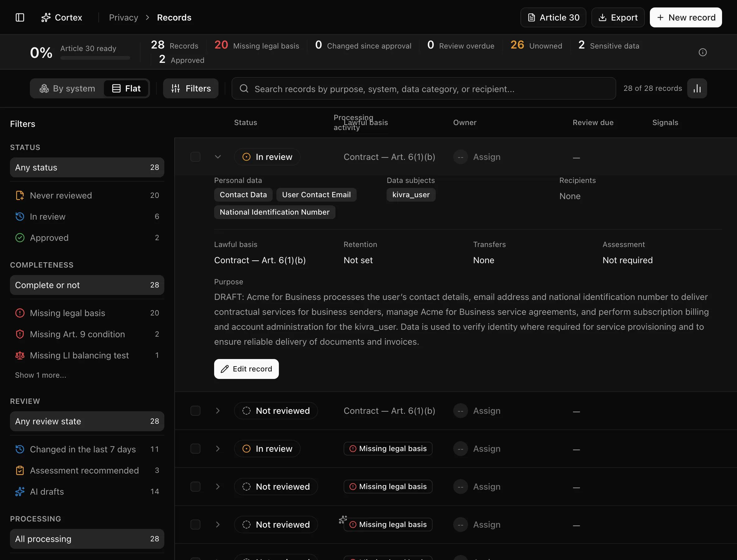Click the pencil icon on Edit record
Viewport: 737px width, 560px height.
click(x=225, y=369)
